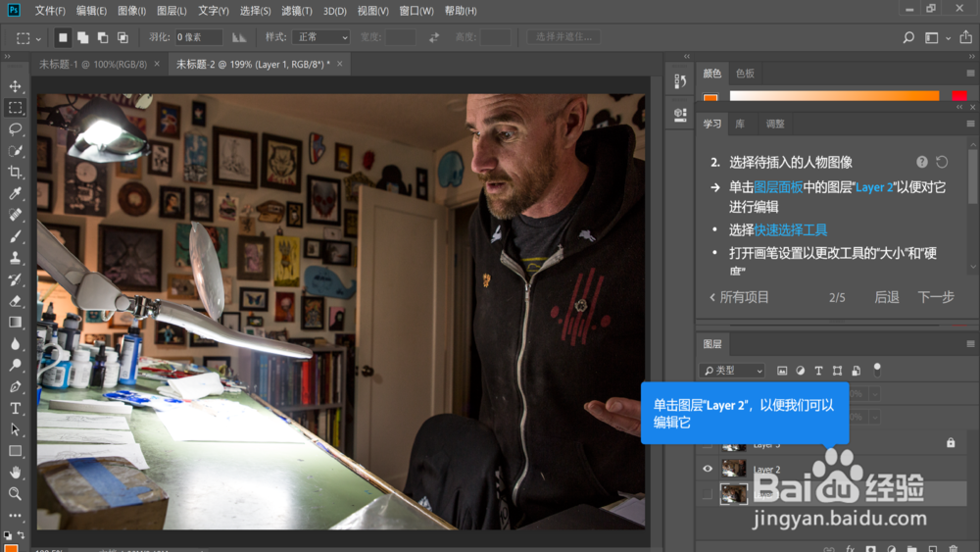Open the search magnifier in options bar
Screen dimensions: 980x552
pyautogui.click(x=908, y=37)
